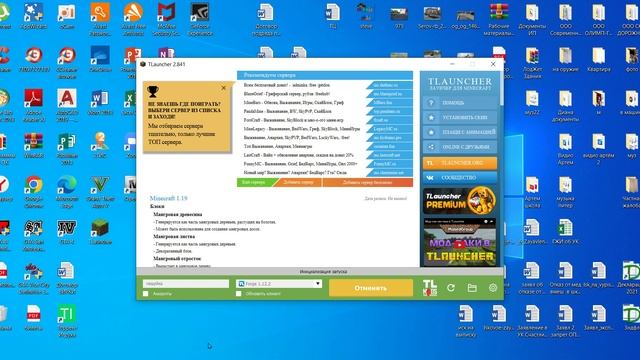This screenshot has height=360, width=640.
Task: Open the Рабочие материалы archive
Action: [499, 19]
